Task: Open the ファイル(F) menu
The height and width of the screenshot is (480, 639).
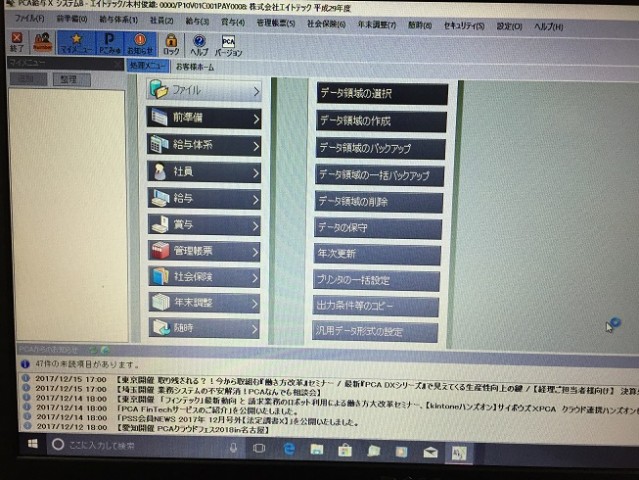Action: pos(29,18)
